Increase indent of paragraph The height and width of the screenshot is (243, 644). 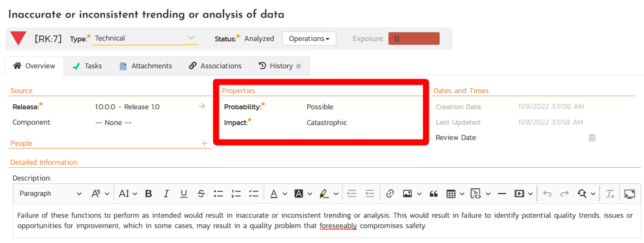(x=352, y=194)
